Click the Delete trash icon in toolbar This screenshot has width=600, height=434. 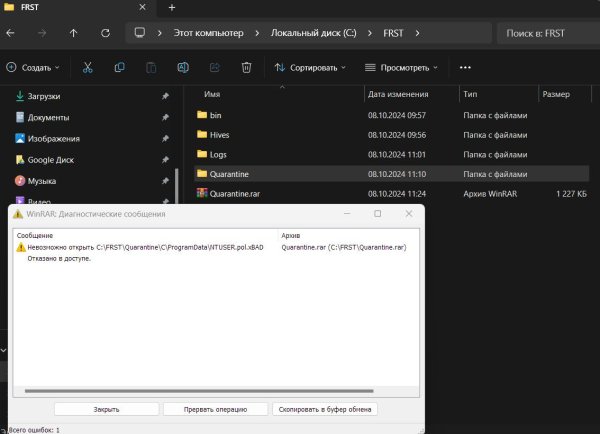click(x=246, y=68)
